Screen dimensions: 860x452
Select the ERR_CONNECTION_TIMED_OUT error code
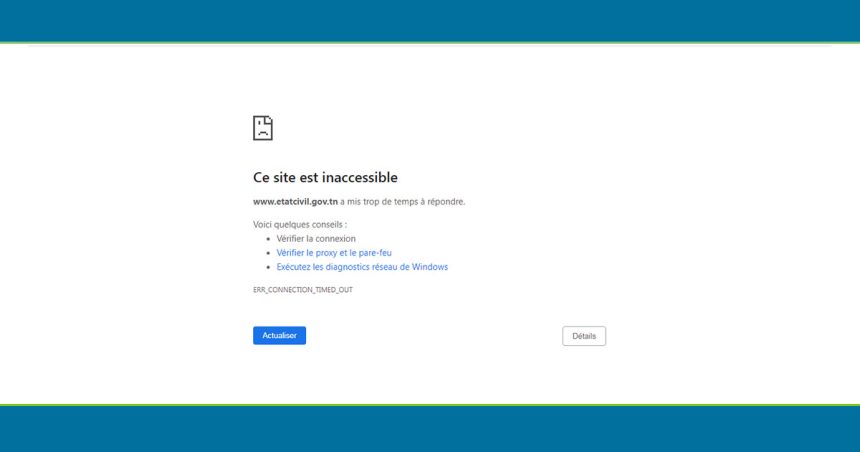click(x=303, y=290)
